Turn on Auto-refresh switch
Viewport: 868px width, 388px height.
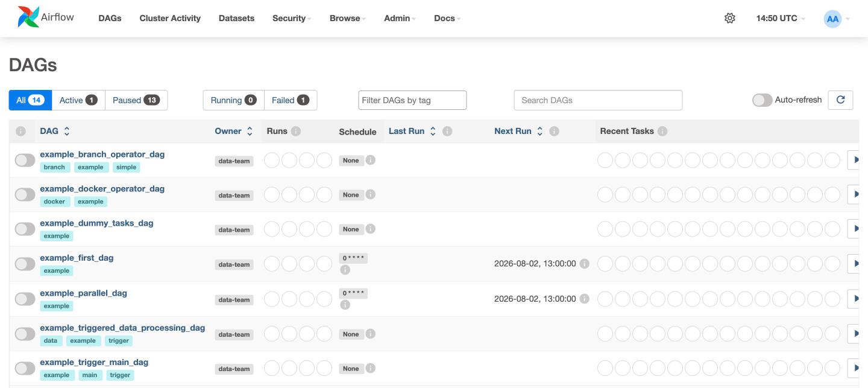click(x=762, y=100)
